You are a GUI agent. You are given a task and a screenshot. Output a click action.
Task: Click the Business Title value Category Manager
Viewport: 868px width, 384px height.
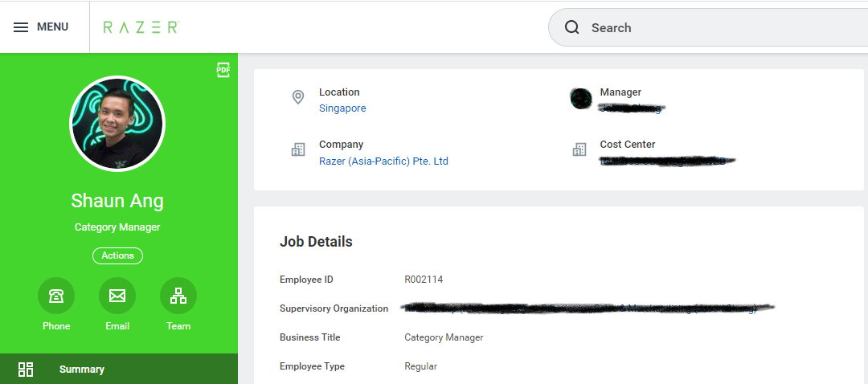click(444, 337)
